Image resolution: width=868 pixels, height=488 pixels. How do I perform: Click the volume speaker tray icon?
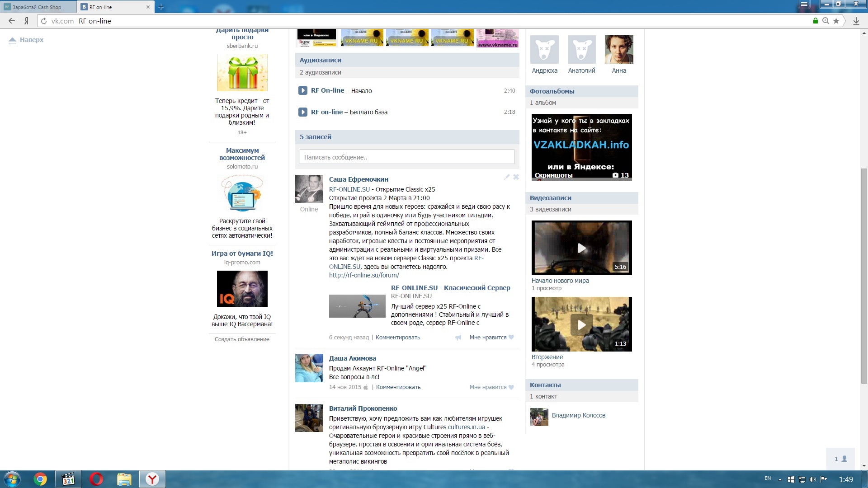pos(812,479)
